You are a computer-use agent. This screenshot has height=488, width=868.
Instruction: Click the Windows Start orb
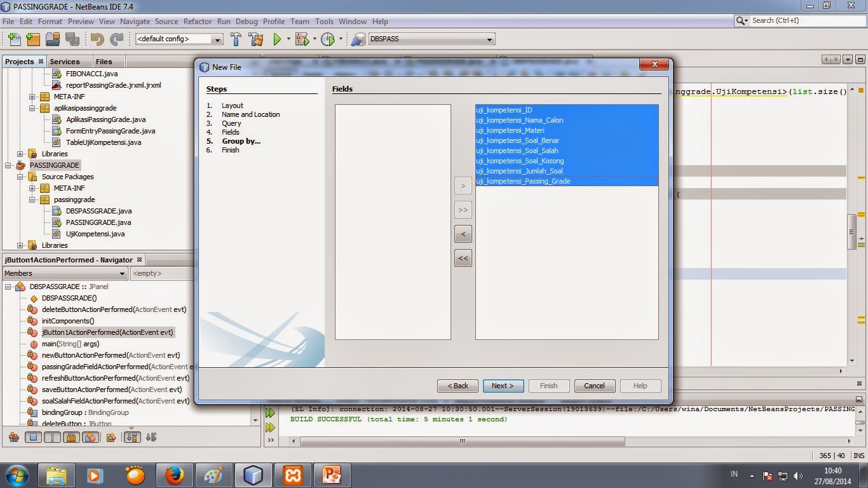[17, 475]
